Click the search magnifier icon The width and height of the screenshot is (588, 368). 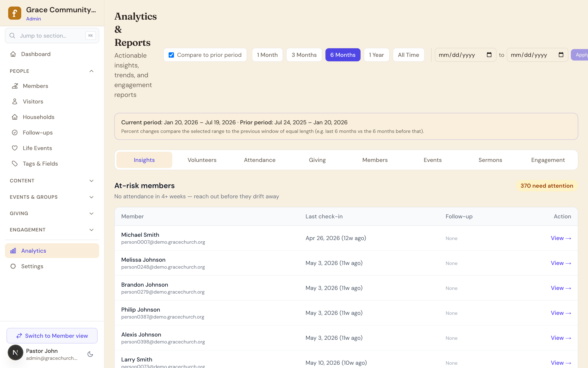12,36
